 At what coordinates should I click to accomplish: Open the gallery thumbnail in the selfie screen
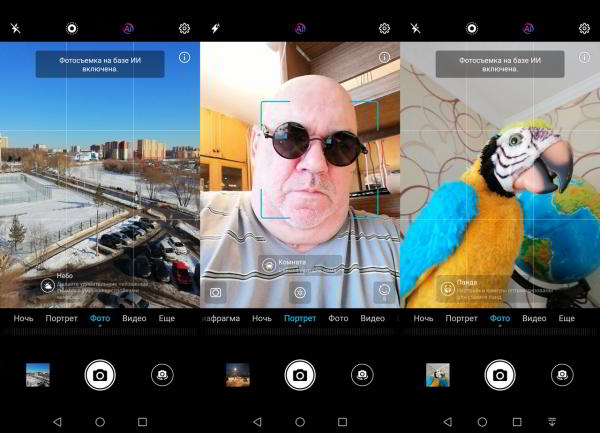click(238, 374)
